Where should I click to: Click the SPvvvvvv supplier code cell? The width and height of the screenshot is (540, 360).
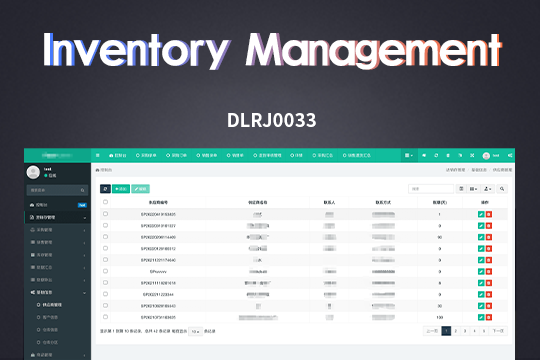click(158, 271)
